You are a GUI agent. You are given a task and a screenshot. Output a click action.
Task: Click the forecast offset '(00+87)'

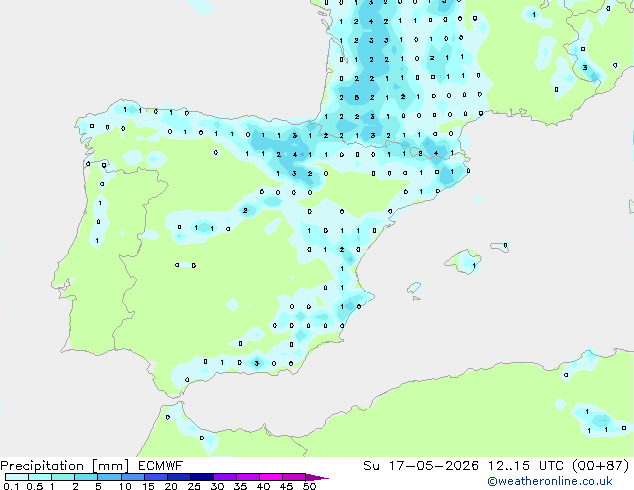point(601,466)
